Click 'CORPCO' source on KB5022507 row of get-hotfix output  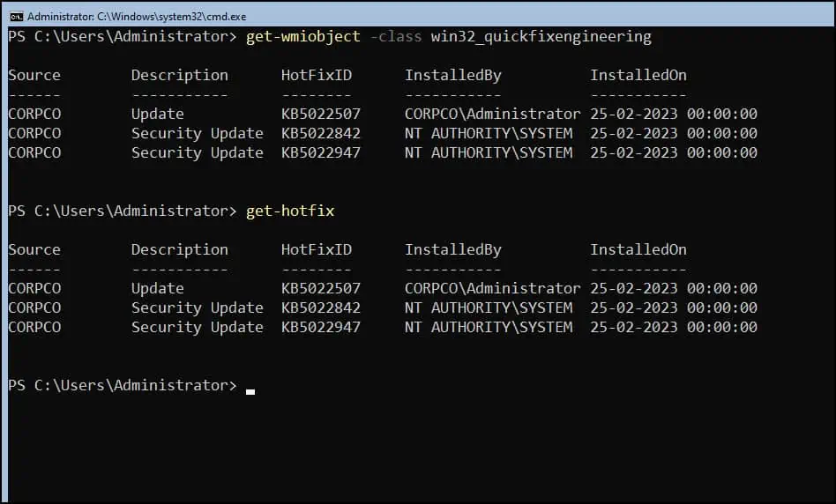click(x=34, y=289)
